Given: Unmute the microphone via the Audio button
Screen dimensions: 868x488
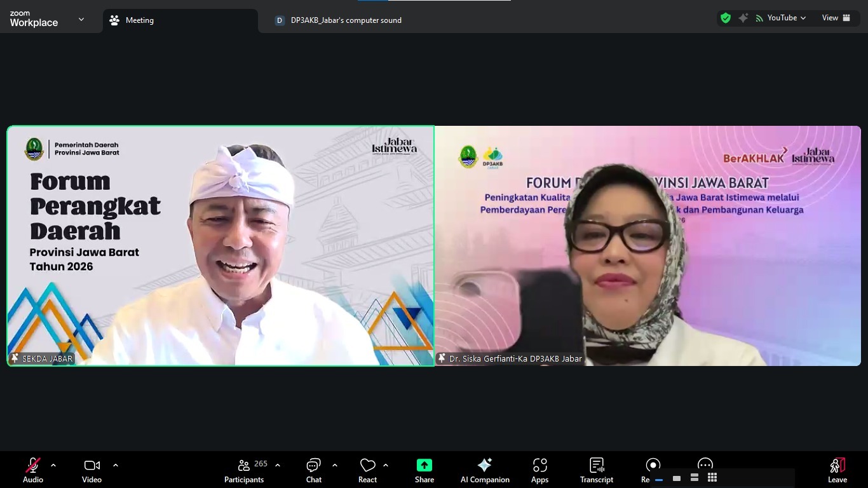Looking at the screenshot, I should pyautogui.click(x=33, y=470).
